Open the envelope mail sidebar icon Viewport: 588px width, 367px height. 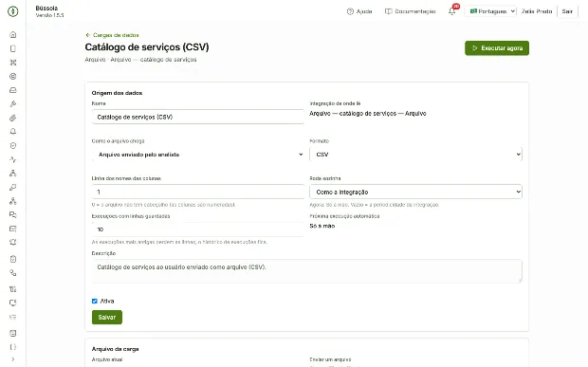[x=12, y=229]
